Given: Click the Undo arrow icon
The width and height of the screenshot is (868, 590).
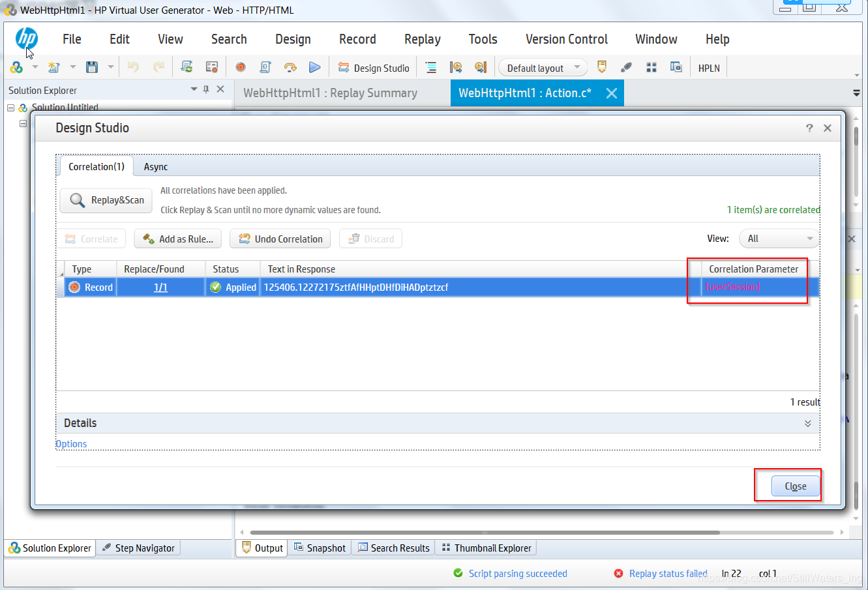Looking at the screenshot, I should point(133,67).
